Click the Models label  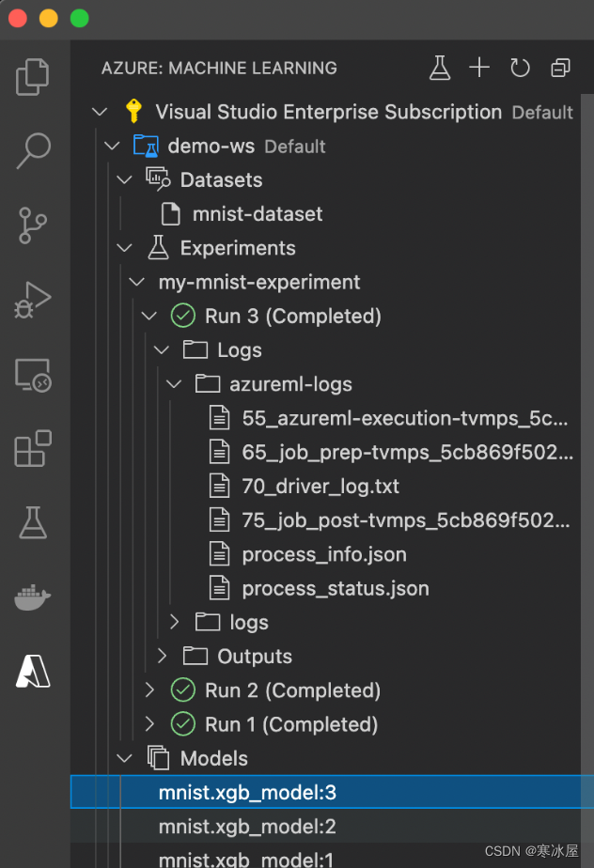214,758
